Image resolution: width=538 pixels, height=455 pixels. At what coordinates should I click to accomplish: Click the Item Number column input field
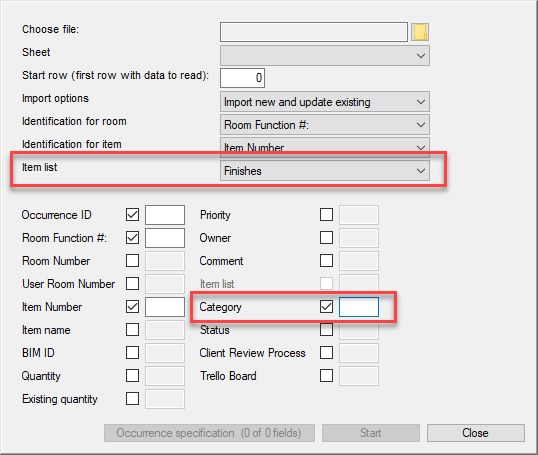[165, 307]
